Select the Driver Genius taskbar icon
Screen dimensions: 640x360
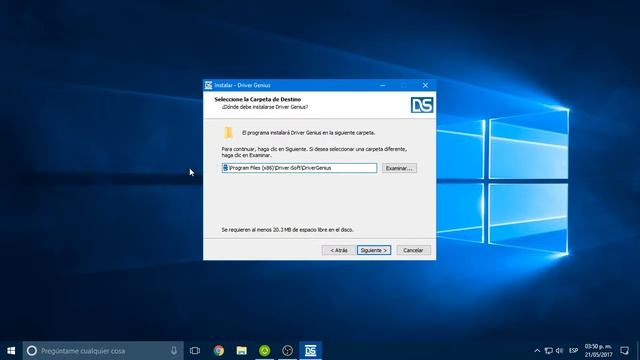310,351
